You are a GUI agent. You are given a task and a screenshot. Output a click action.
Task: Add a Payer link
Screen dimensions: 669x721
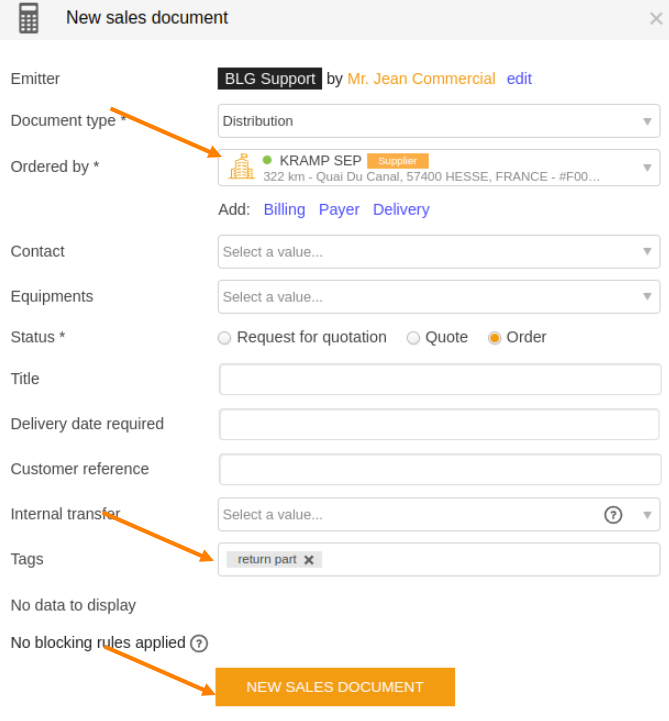click(x=339, y=210)
